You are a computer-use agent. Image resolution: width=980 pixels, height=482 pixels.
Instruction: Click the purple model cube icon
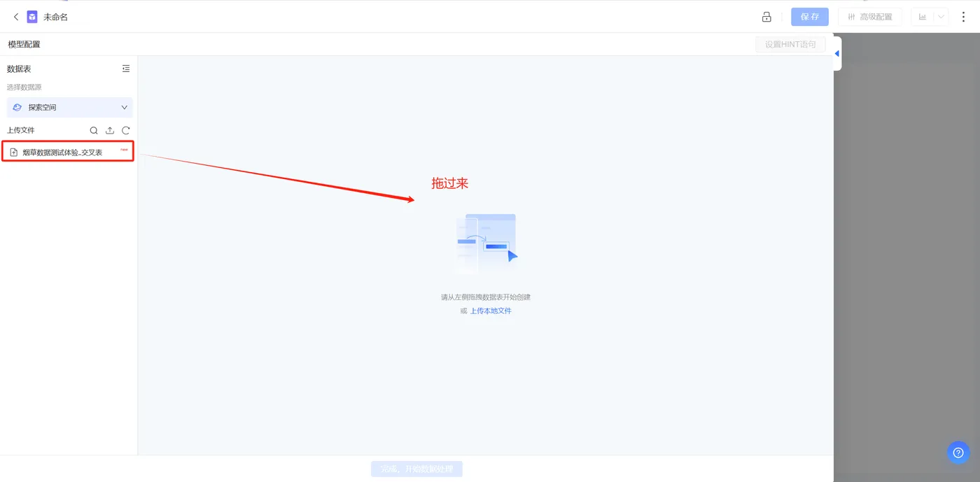click(32, 17)
